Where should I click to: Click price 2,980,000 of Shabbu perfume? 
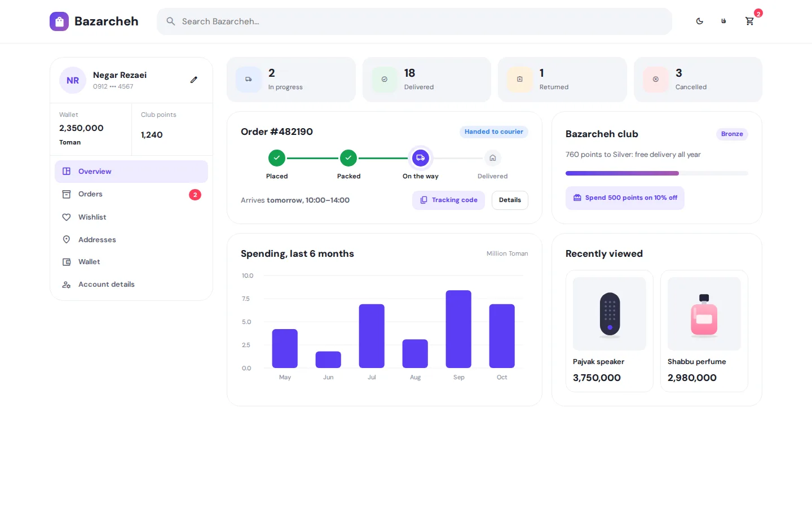pos(692,378)
